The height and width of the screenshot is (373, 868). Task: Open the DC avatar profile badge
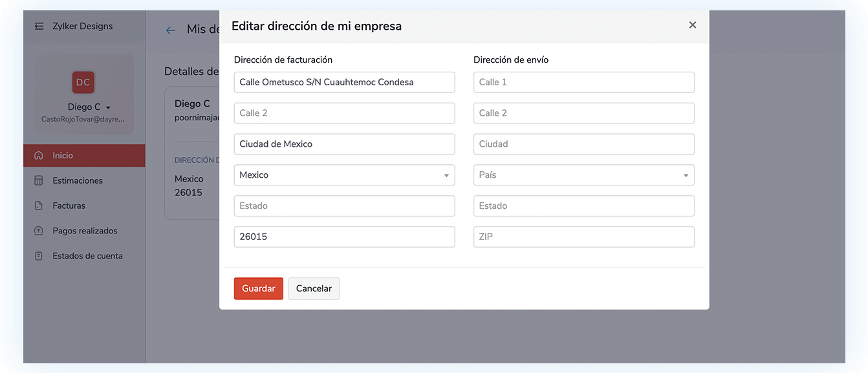point(83,81)
